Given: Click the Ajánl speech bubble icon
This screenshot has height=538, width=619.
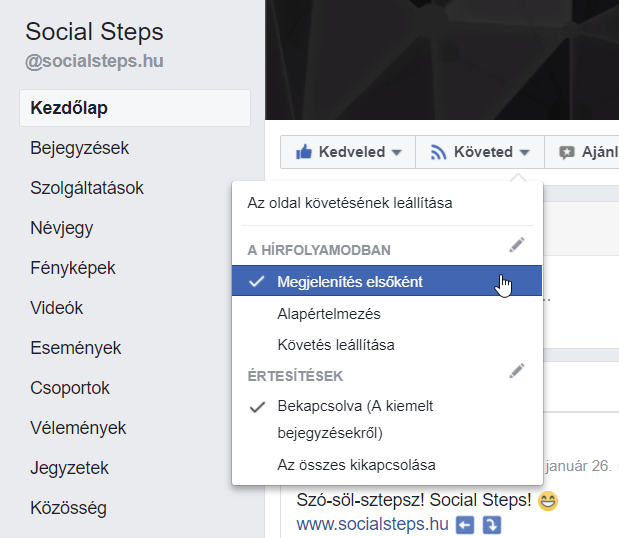Looking at the screenshot, I should click(567, 153).
